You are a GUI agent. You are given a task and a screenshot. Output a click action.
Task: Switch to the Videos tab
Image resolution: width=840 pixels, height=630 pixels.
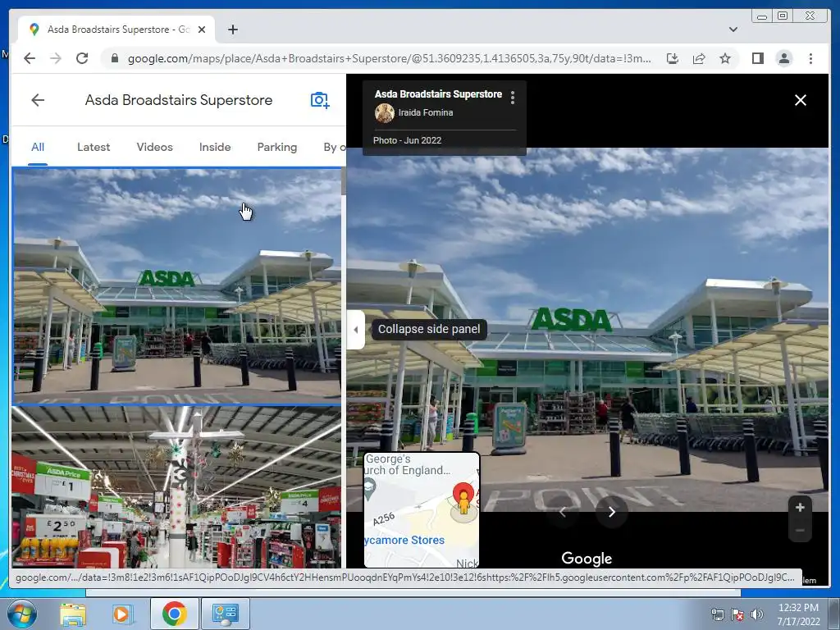(x=154, y=148)
